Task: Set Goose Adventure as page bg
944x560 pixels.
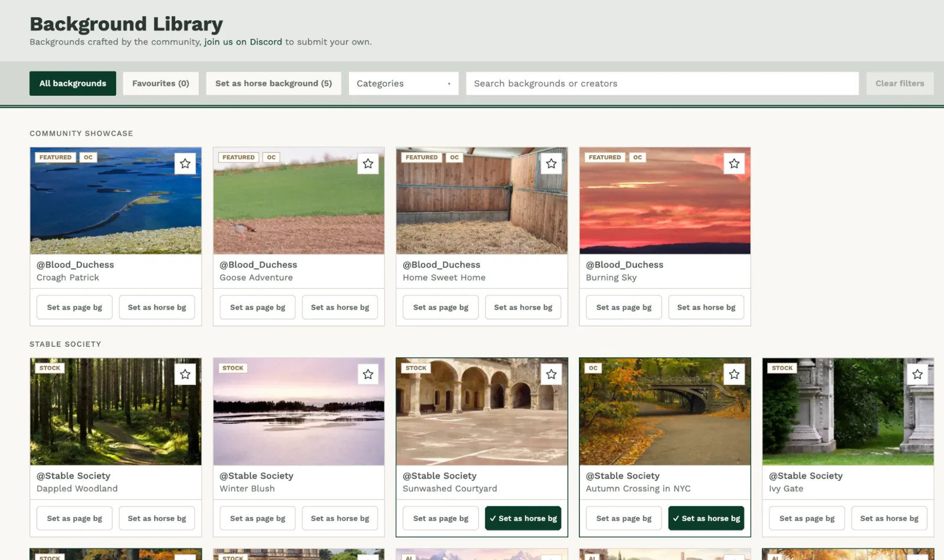Action: click(x=257, y=307)
